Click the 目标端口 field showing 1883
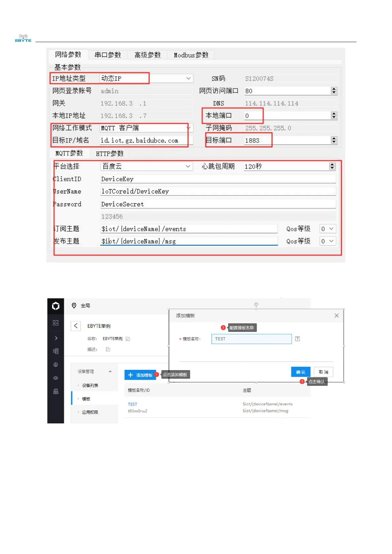The height and width of the screenshot is (554, 392). pos(287,140)
